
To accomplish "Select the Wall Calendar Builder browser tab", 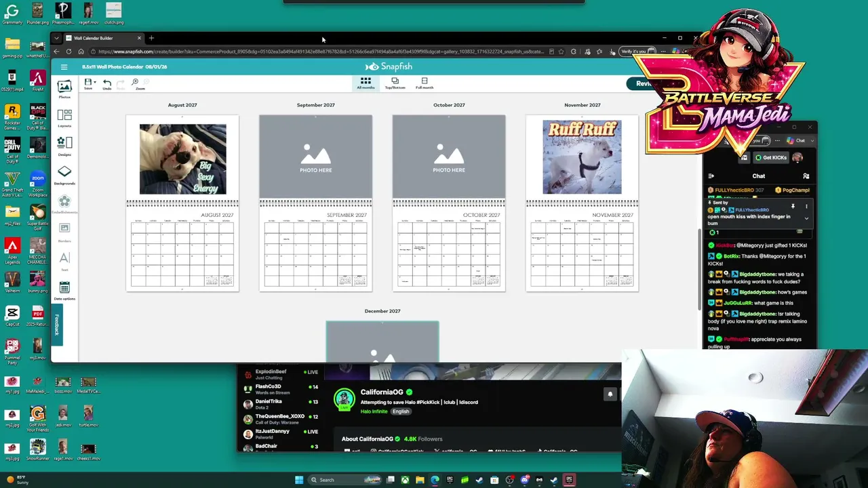I will coord(104,38).
